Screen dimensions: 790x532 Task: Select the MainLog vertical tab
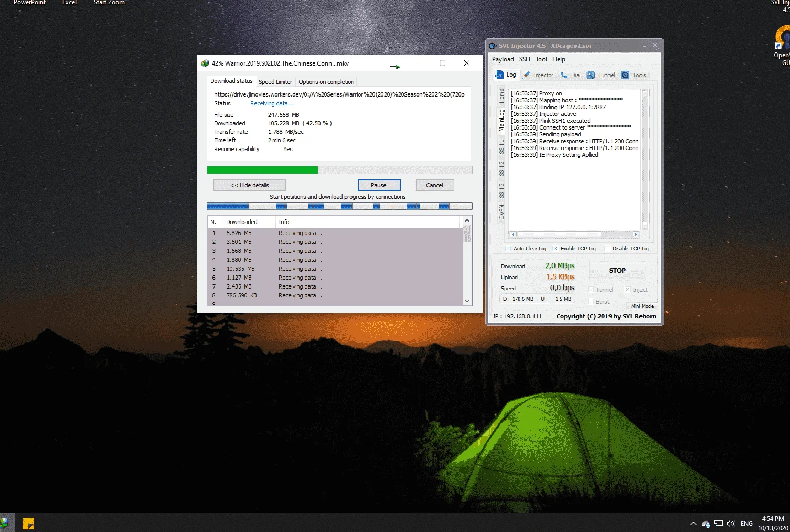(501, 121)
